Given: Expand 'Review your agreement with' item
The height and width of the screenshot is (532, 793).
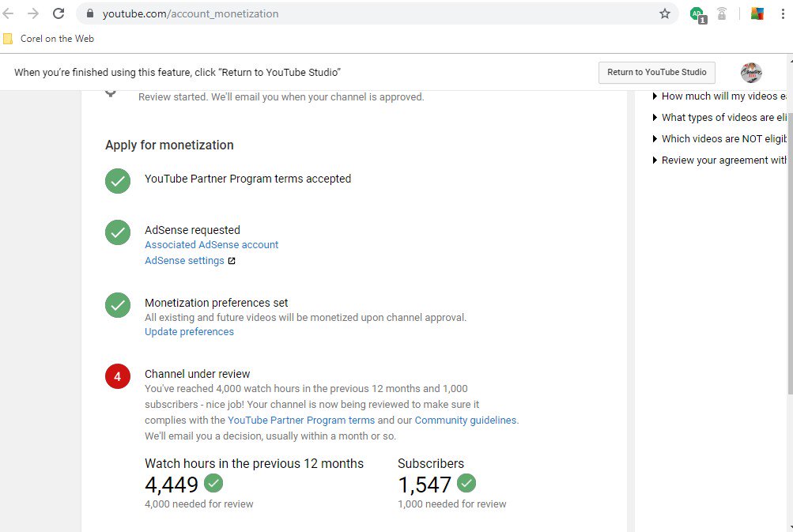Looking at the screenshot, I should 719,160.
